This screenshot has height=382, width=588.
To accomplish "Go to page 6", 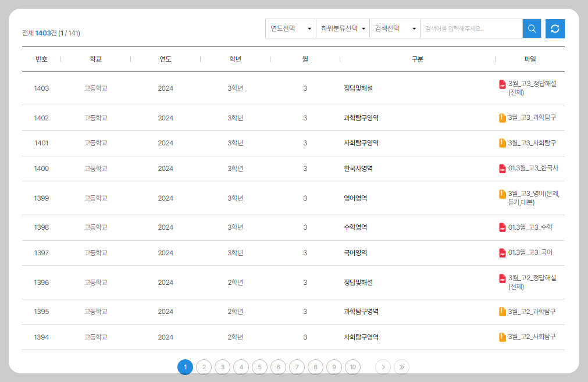I will [x=278, y=367].
